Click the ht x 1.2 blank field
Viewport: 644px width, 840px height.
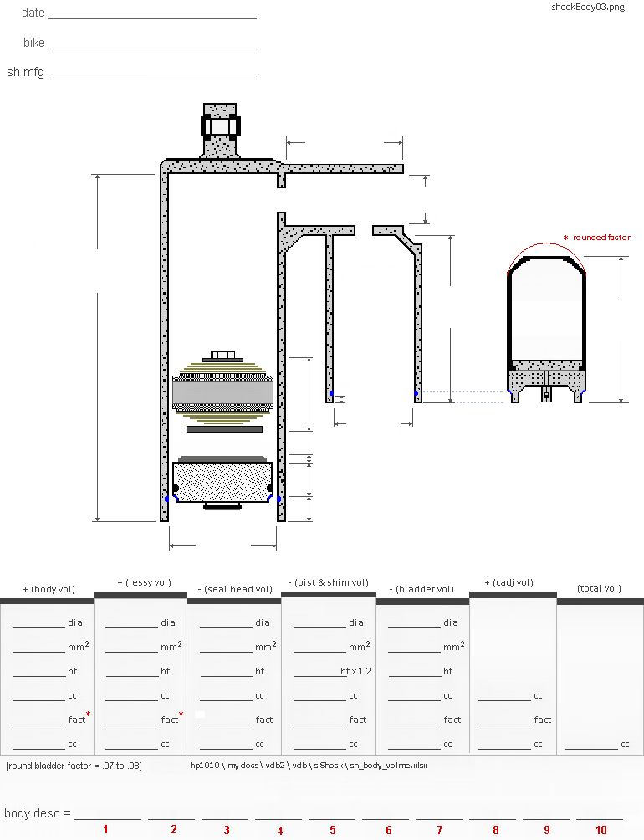[318, 673]
